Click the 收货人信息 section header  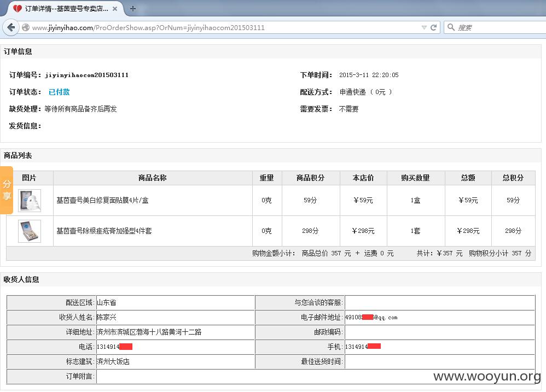(x=21, y=279)
